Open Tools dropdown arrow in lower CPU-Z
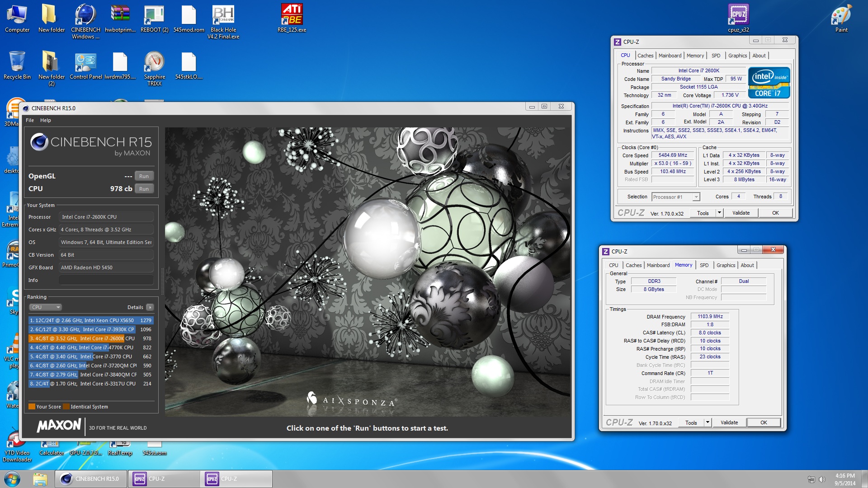Image resolution: width=868 pixels, height=488 pixels. tap(708, 422)
